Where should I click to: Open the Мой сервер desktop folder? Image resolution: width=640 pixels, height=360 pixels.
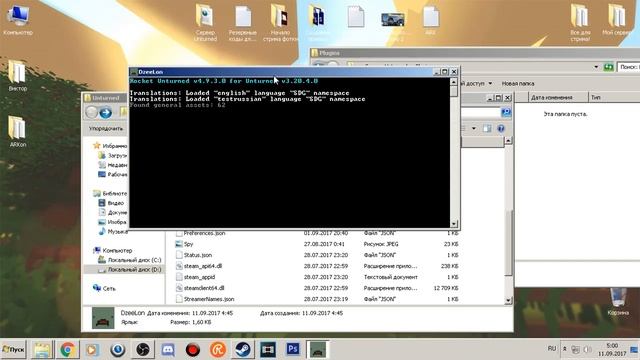[617, 20]
